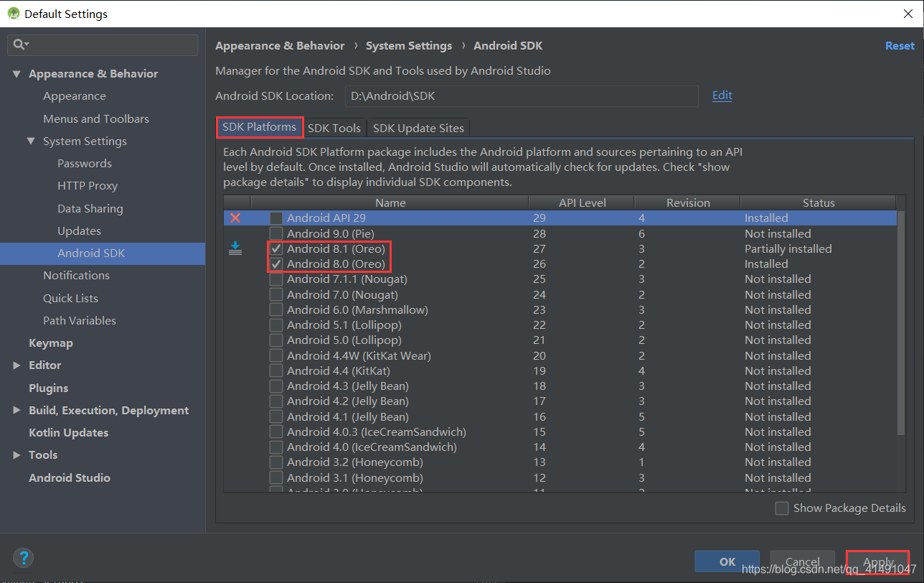Image resolution: width=924 pixels, height=583 pixels.
Task: Click System Settings in the breadcrumb
Action: pos(409,45)
